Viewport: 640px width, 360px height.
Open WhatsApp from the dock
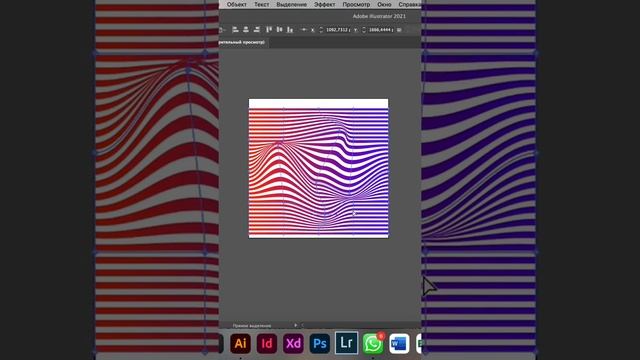coord(373,343)
